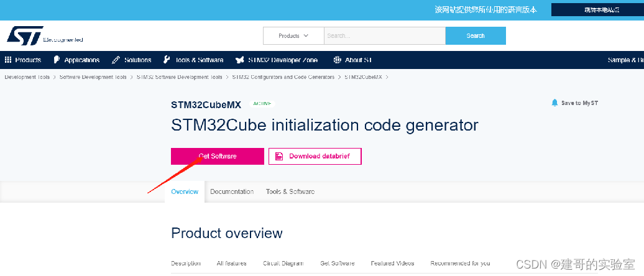Click STM32 Configurators and Code Generators breadcrumb
Viewport: 644px width, 276px height.
point(283,77)
